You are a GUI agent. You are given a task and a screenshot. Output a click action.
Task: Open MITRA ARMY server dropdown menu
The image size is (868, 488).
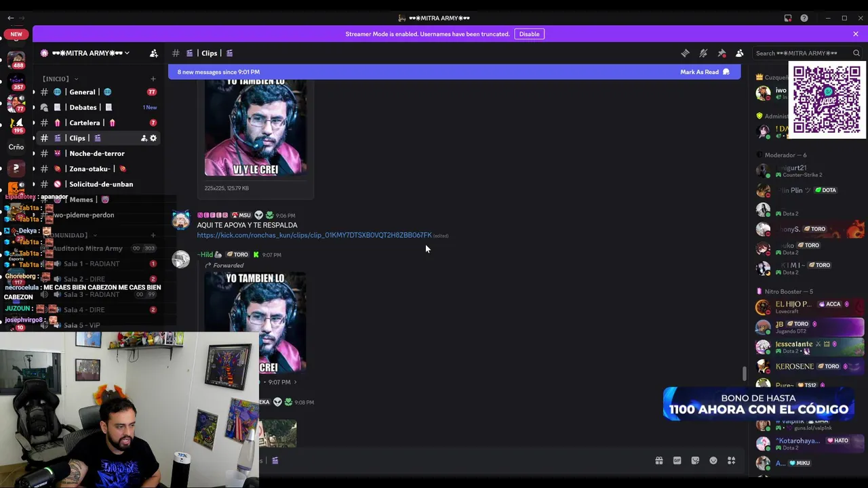91,53
